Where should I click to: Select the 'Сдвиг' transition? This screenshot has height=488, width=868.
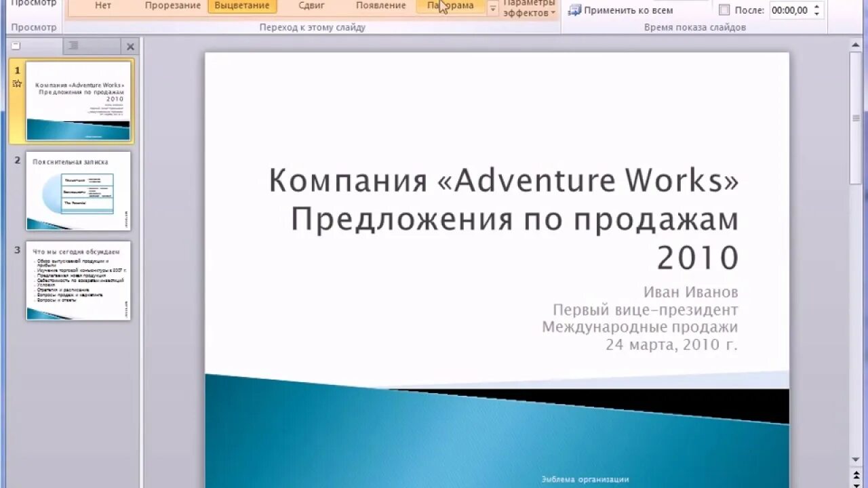[x=312, y=6]
